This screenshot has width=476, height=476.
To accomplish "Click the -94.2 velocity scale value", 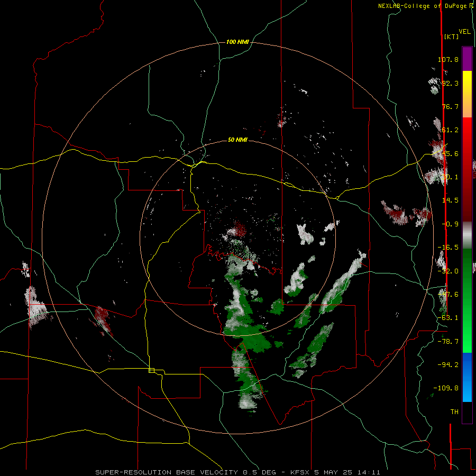I will [x=448, y=364].
